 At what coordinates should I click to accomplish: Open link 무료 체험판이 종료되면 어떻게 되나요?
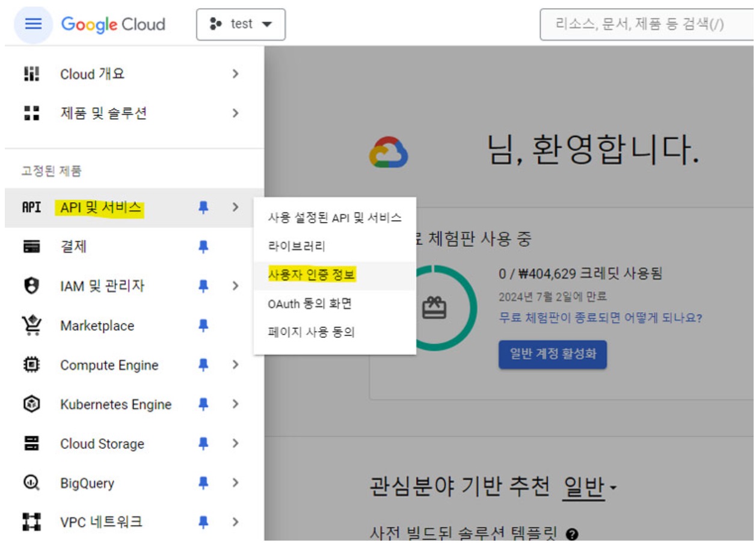tap(600, 317)
